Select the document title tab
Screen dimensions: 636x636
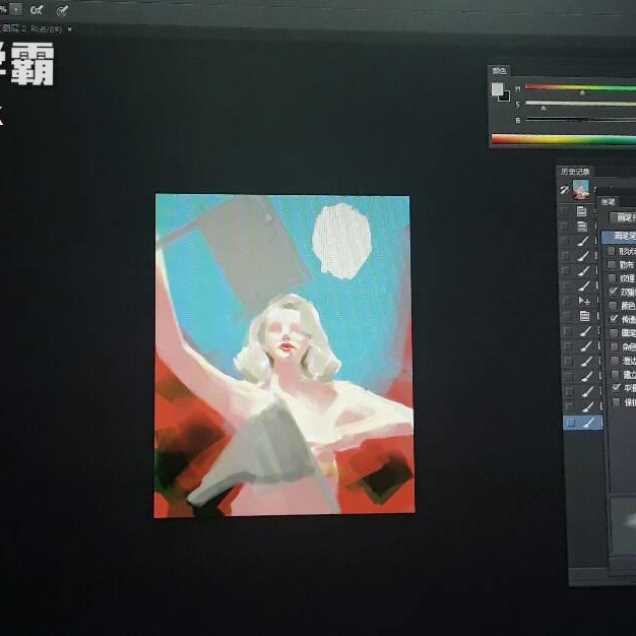(32, 29)
